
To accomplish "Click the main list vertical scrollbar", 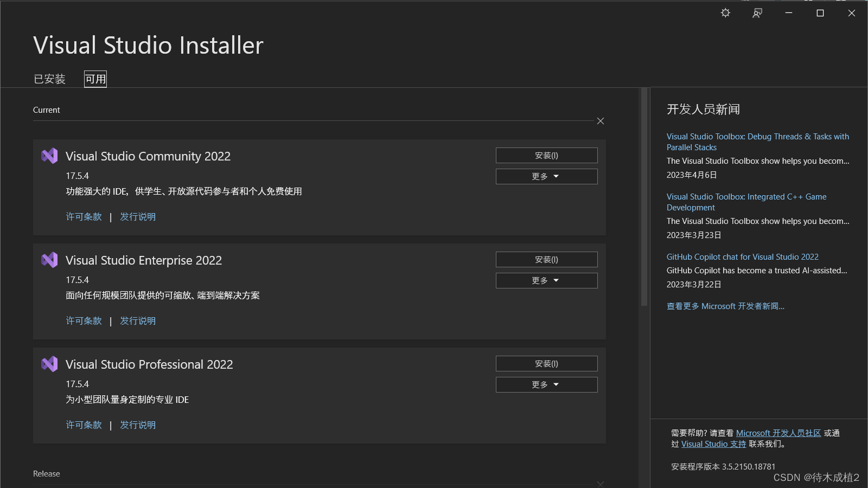I will pos(644,197).
